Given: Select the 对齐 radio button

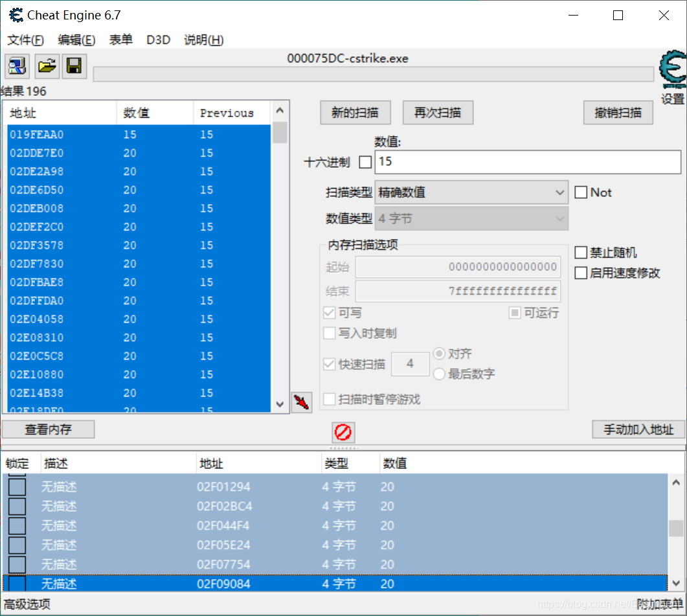Looking at the screenshot, I should (439, 354).
